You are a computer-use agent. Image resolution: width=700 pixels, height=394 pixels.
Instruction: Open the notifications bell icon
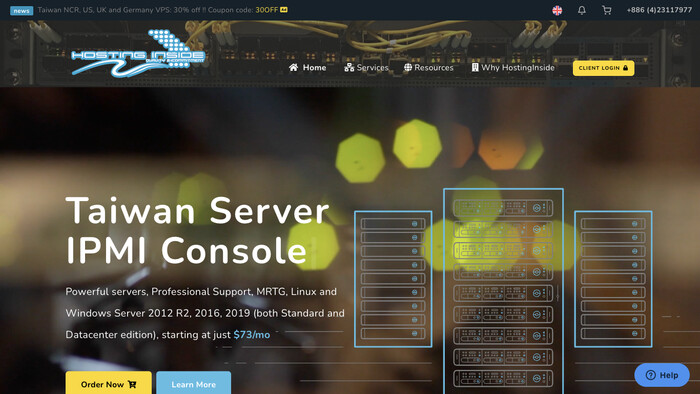[581, 10]
